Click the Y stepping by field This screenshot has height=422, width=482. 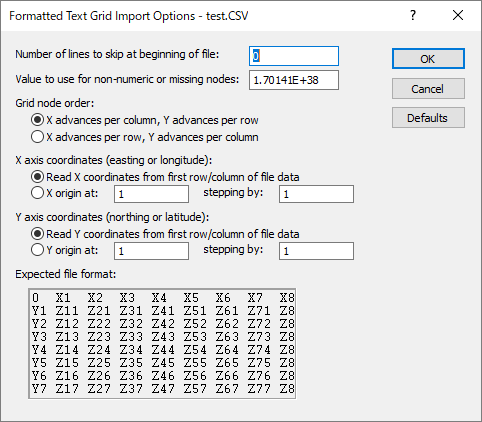(x=316, y=251)
